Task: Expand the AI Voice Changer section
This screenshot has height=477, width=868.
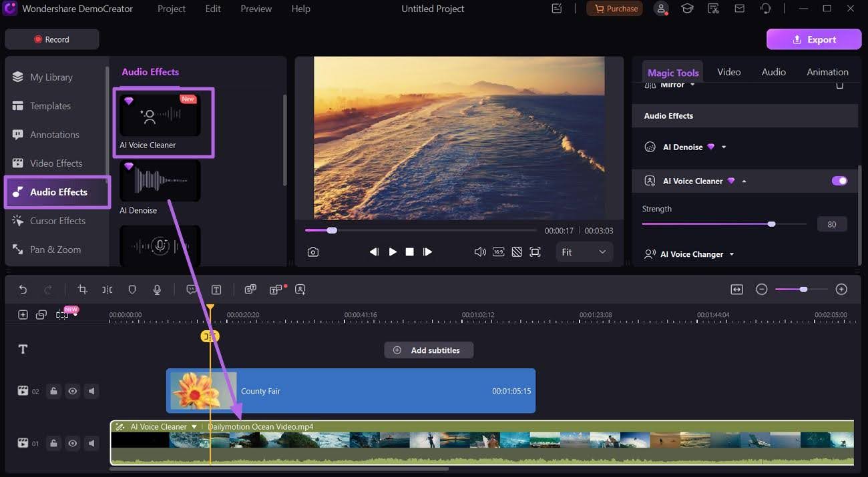Action: click(732, 255)
